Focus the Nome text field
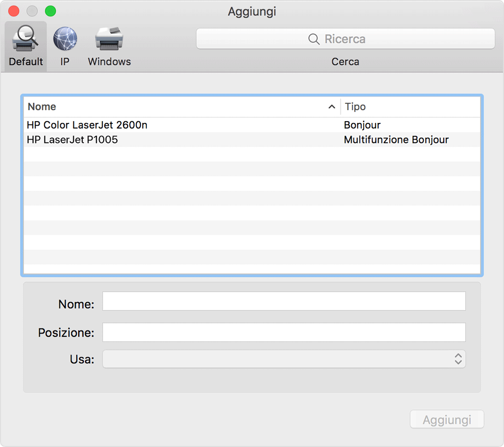This screenshot has height=447, width=504. pyautogui.click(x=284, y=301)
